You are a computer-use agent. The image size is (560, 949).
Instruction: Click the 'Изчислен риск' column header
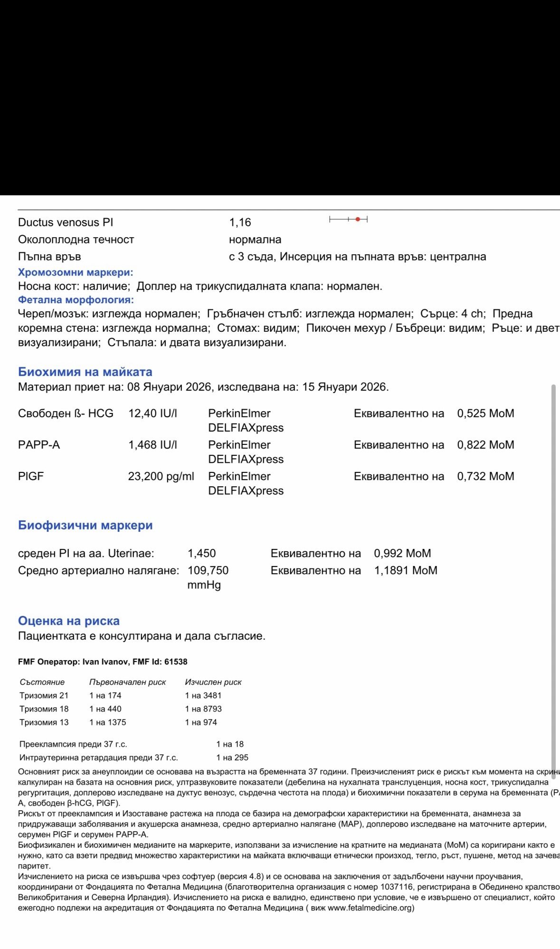213,682
